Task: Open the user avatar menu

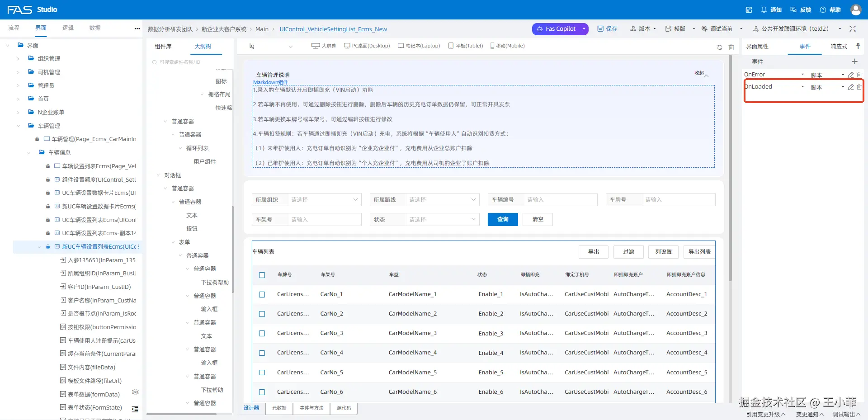Action: (x=855, y=9)
